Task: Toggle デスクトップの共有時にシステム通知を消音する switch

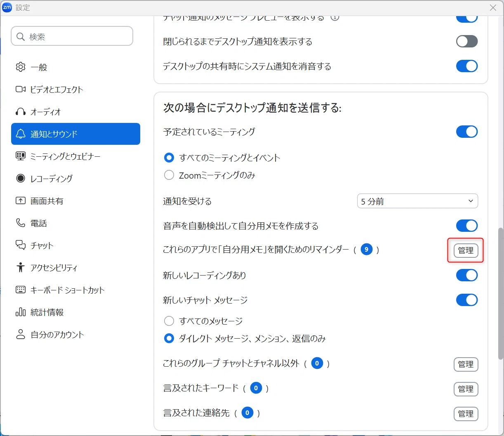Action: tap(467, 66)
